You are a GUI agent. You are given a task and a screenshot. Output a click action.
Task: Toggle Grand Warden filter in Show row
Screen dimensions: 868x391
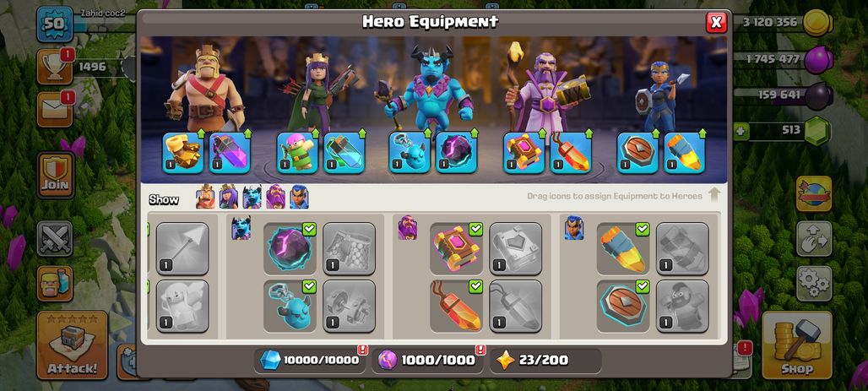coord(275,197)
